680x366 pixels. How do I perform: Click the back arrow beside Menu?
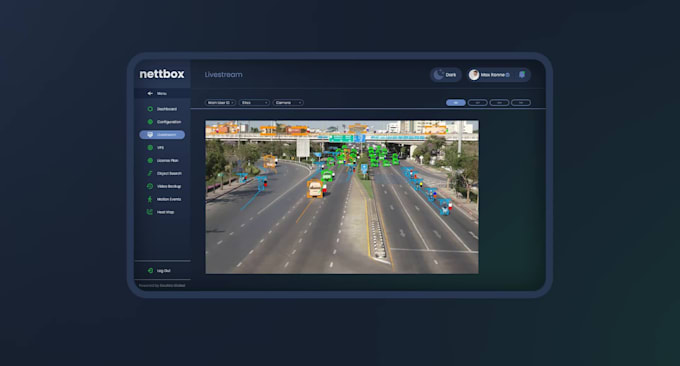150,93
